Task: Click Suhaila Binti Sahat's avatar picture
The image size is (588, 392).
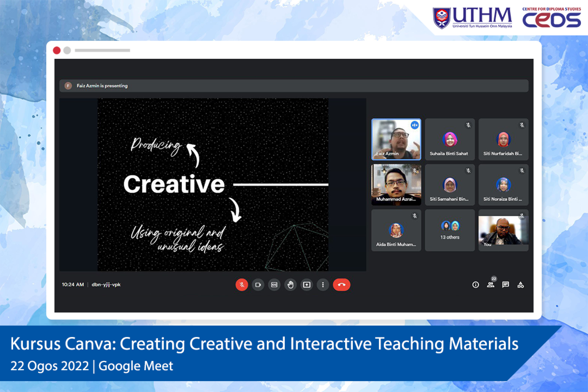Action: pyautogui.click(x=450, y=139)
